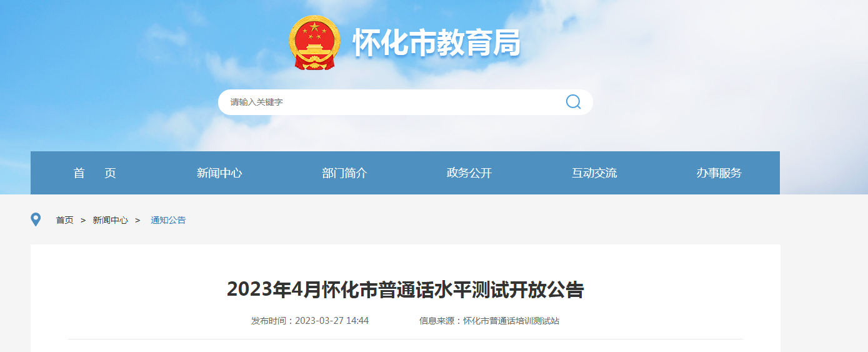Click the 新闻中心 breadcrumb link
868x352 pixels.
[x=111, y=220]
